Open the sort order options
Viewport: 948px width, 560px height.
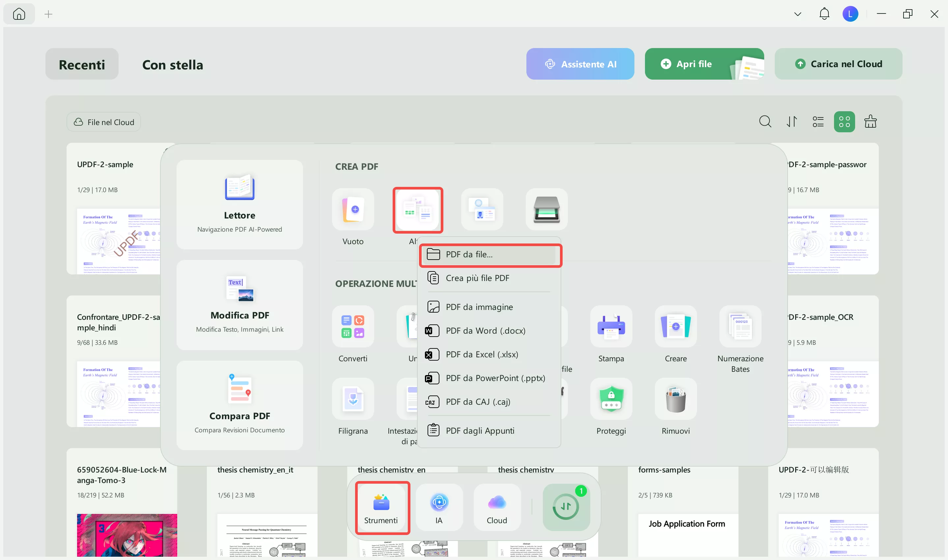tap(792, 122)
